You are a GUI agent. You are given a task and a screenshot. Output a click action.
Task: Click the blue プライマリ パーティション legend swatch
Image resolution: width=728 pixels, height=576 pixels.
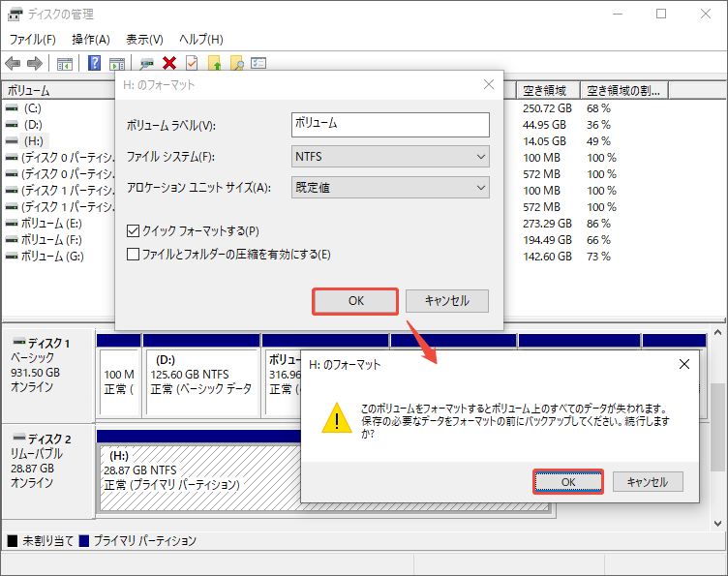[84, 541]
